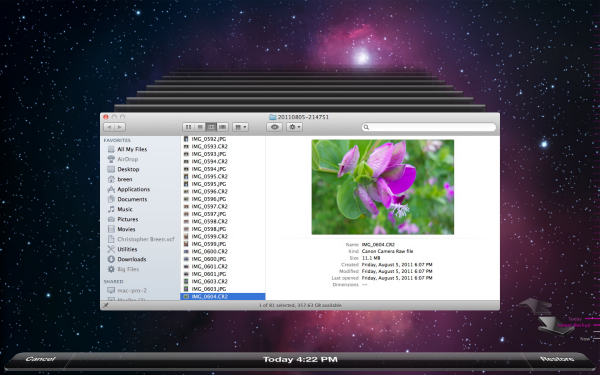Click the Quick Look eye button

[274, 127]
